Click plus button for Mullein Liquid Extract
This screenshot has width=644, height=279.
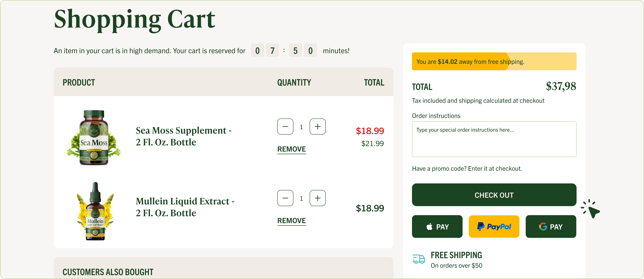coord(317,198)
